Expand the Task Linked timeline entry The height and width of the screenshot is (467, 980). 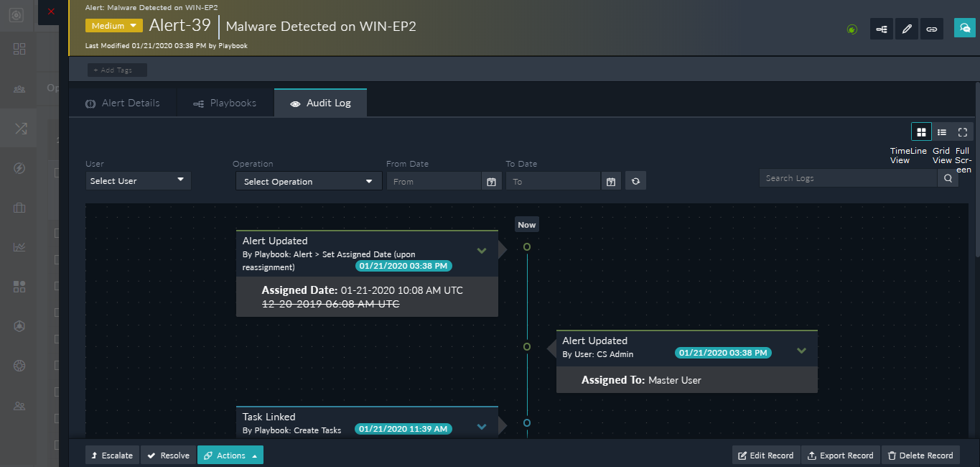tap(482, 426)
